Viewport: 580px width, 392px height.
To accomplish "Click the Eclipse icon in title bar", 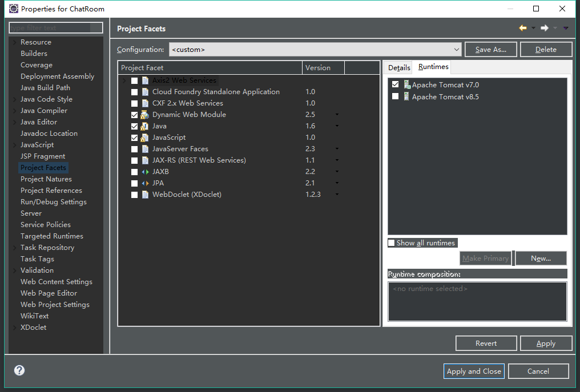I will [x=13, y=9].
